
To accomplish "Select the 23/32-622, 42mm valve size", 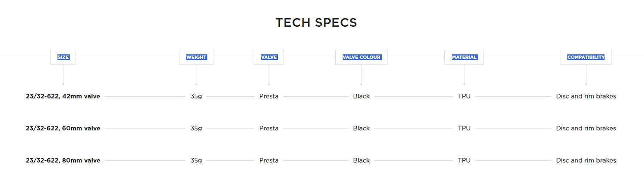I will point(63,96).
